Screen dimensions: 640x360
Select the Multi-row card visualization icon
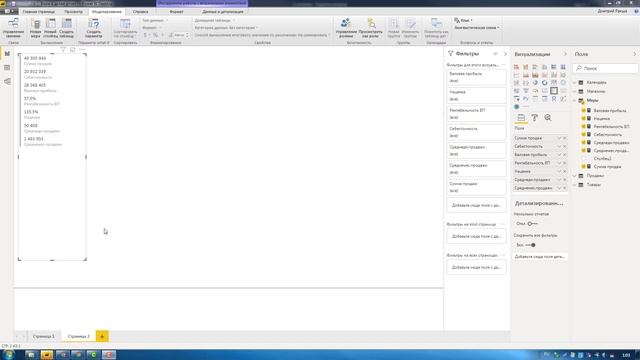pos(554,91)
